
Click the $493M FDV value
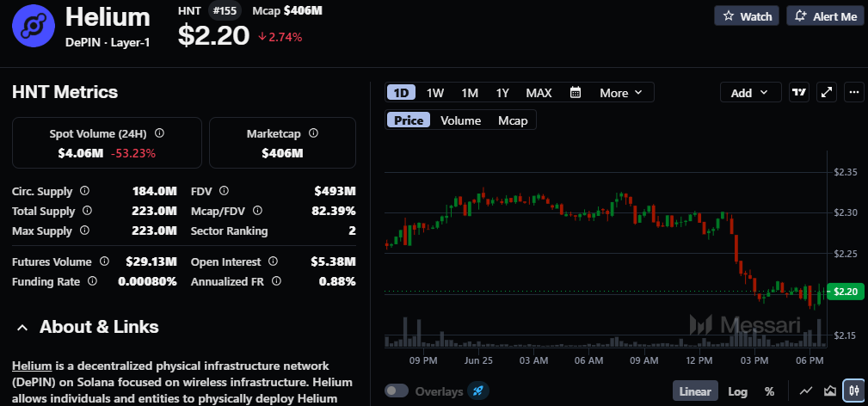point(335,191)
